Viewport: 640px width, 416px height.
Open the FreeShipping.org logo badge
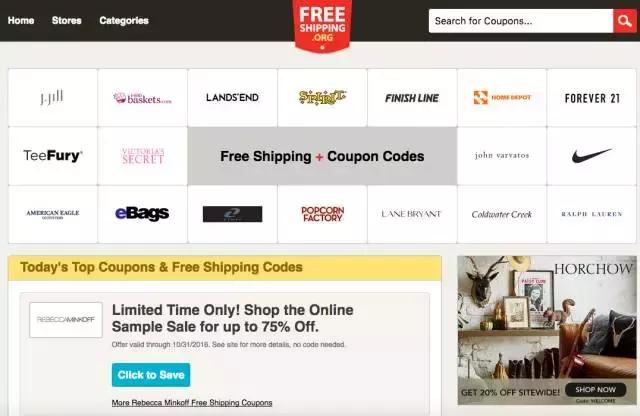click(322, 26)
